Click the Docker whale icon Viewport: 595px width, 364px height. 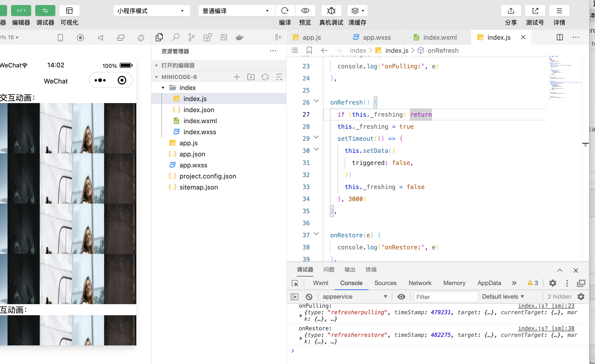pos(240,37)
